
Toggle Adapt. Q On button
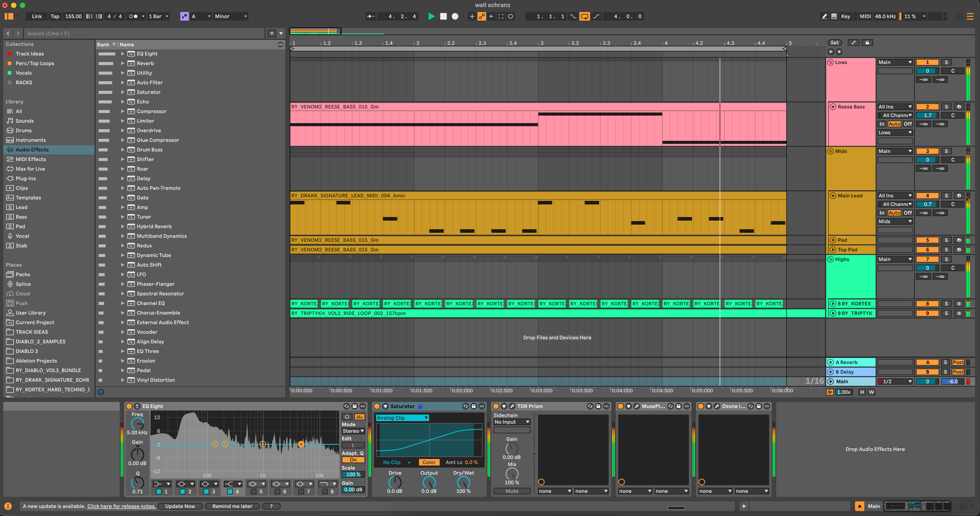(353, 460)
